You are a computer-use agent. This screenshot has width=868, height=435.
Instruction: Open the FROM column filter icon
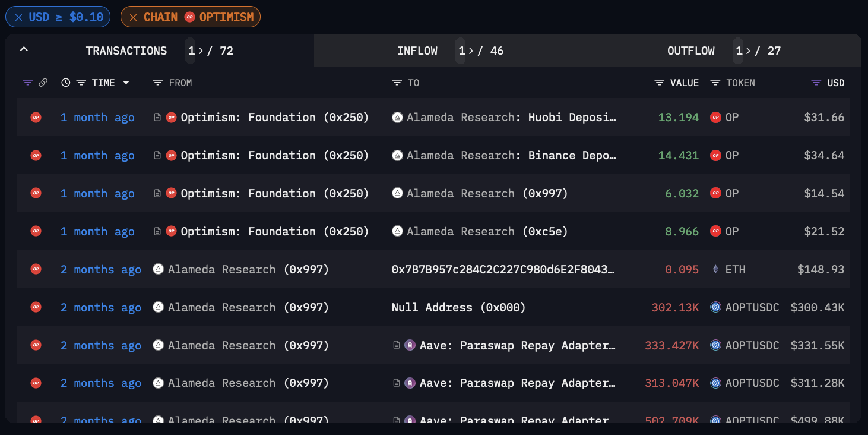point(157,83)
